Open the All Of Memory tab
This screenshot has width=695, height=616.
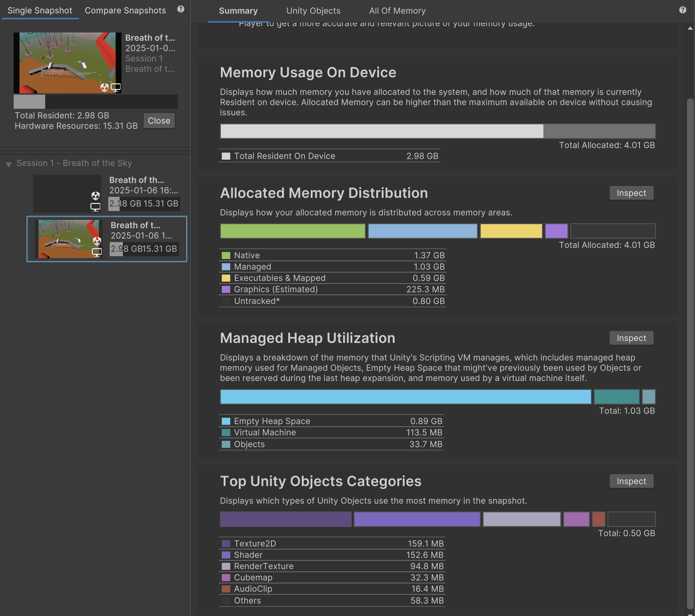[397, 10]
